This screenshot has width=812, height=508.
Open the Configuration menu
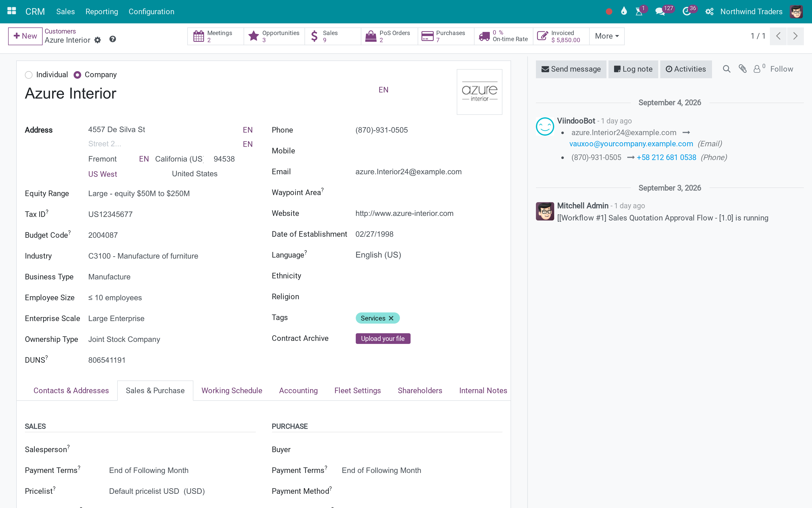151,11
